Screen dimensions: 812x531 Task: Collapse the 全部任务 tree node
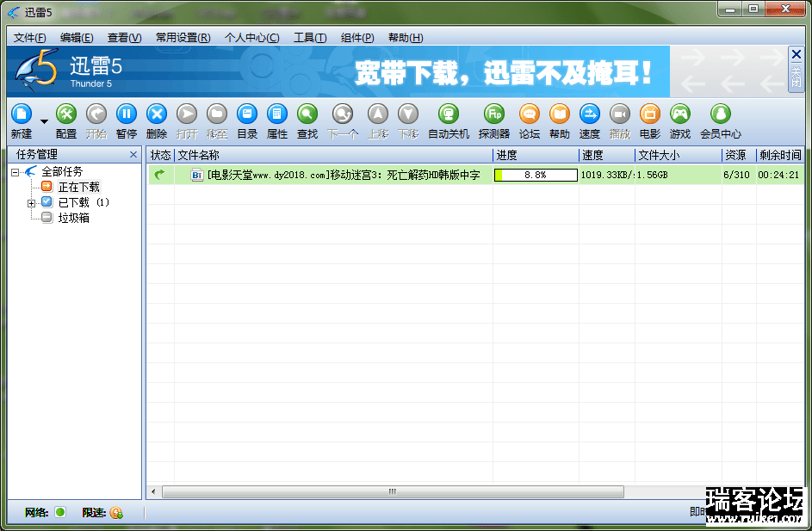coord(15,172)
